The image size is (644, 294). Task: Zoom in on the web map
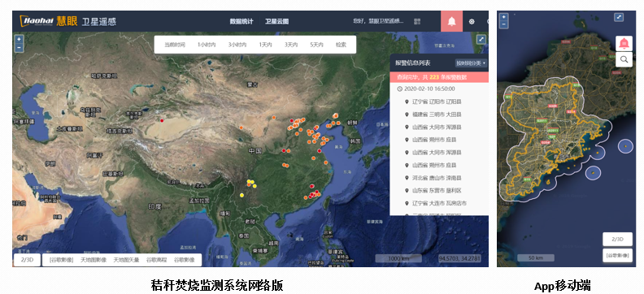pos(19,40)
